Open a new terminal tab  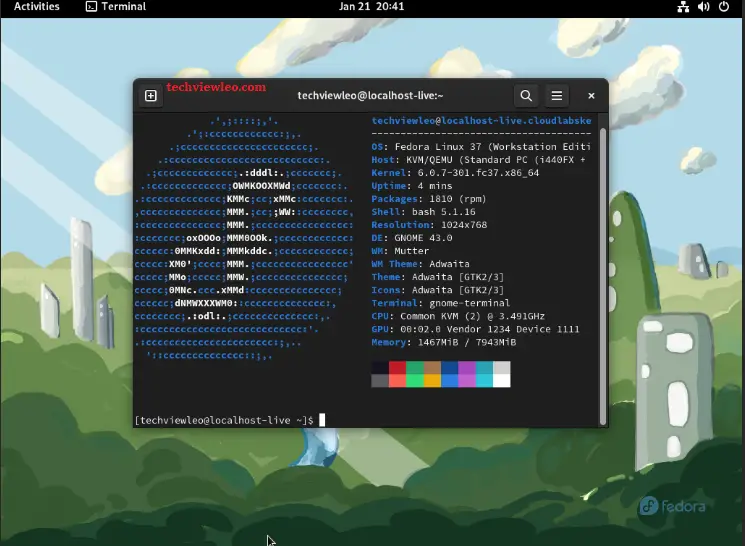coord(151,96)
